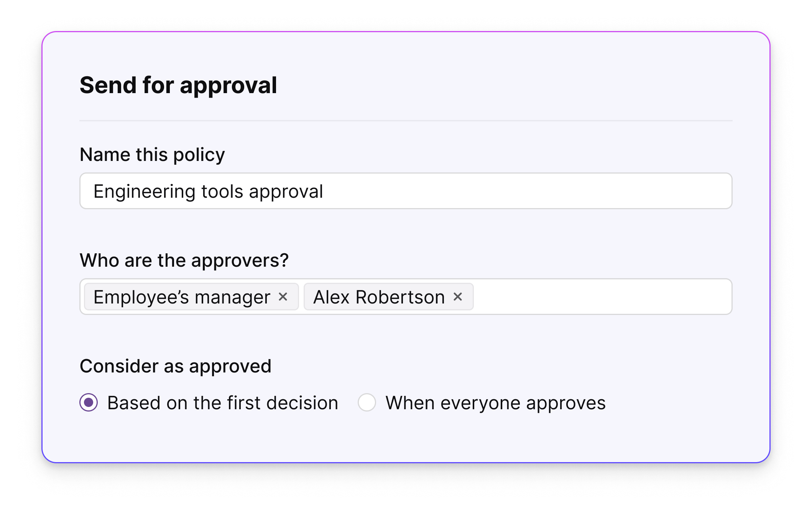
Task: Click the Who are the approvers label
Action: [x=185, y=260]
